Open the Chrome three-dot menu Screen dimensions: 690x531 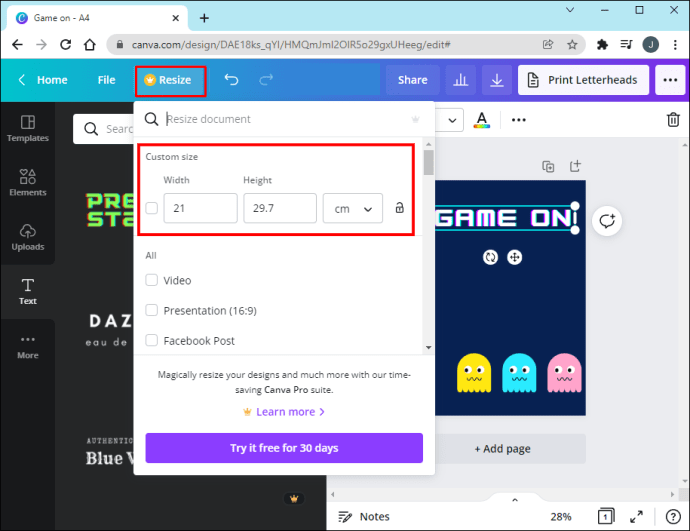pyautogui.click(x=675, y=44)
